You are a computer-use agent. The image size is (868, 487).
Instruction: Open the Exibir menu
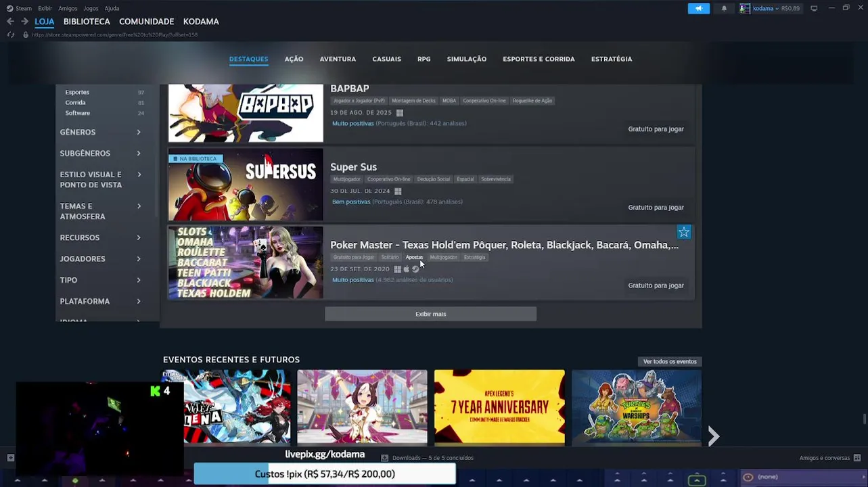coord(45,8)
